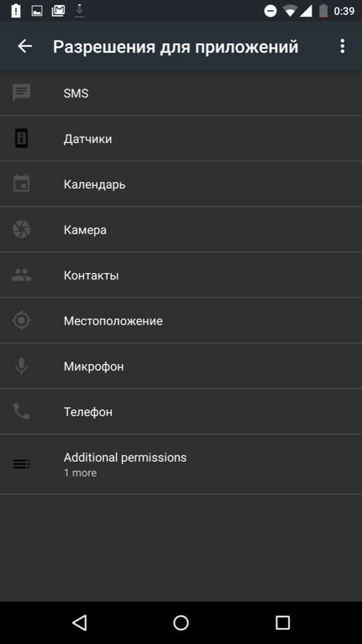Tap the Телефон handset icon
Screen dimensions: 362x644
click(x=21, y=411)
